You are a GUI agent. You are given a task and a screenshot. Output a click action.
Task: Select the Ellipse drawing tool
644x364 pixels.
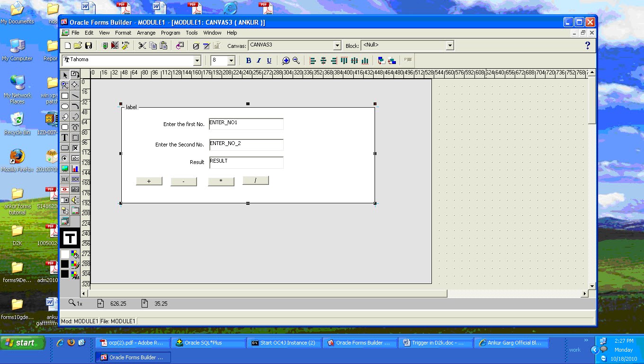(65, 106)
